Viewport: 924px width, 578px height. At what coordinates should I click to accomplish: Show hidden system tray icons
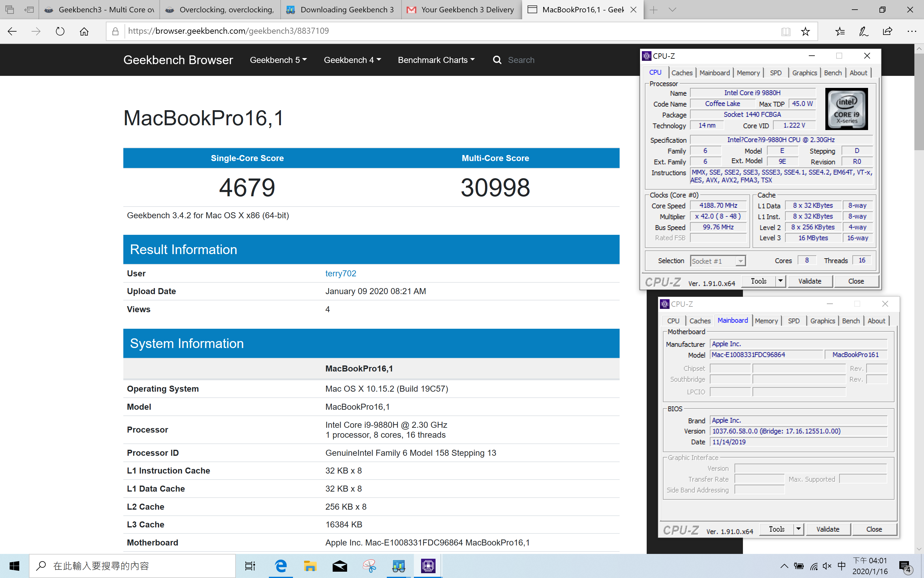(784, 566)
